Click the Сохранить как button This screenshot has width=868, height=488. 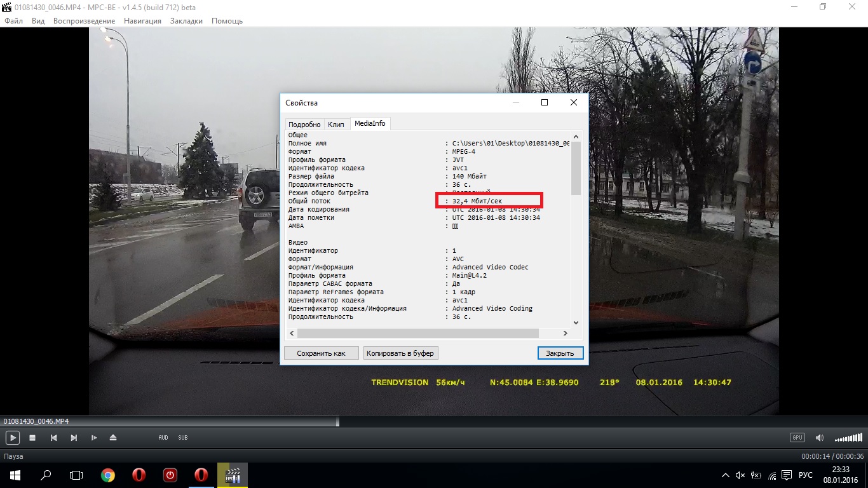[x=321, y=353]
